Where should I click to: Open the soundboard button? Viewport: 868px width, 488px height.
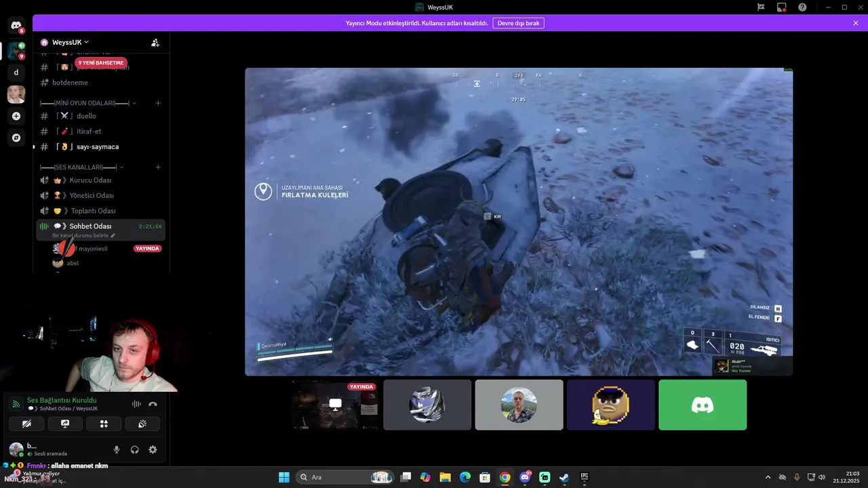coord(142,424)
